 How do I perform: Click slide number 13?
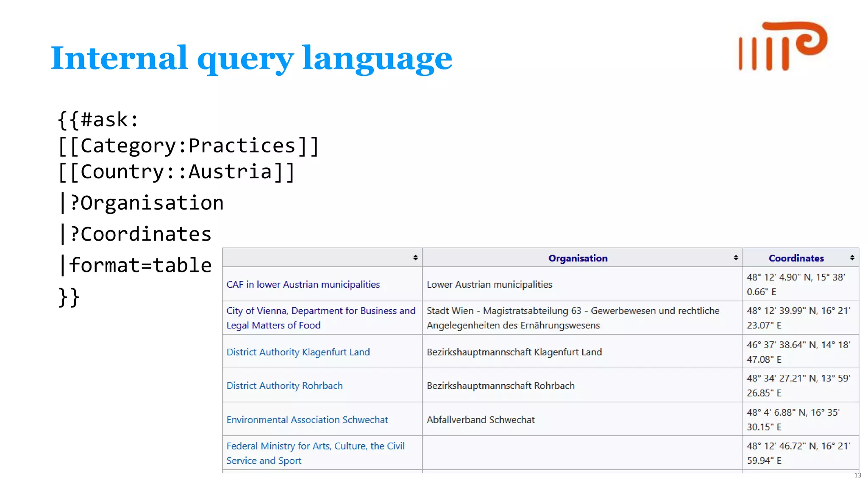tap(857, 475)
